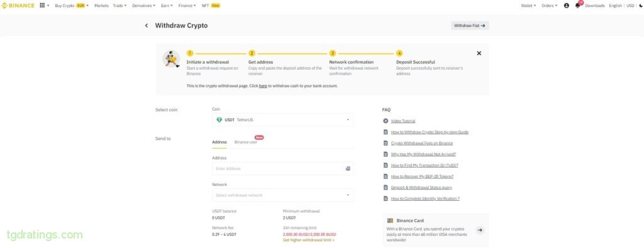The width and height of the screenshot is (644, 248).
Task: Click the address book icon in Address field
Action: 348,168
